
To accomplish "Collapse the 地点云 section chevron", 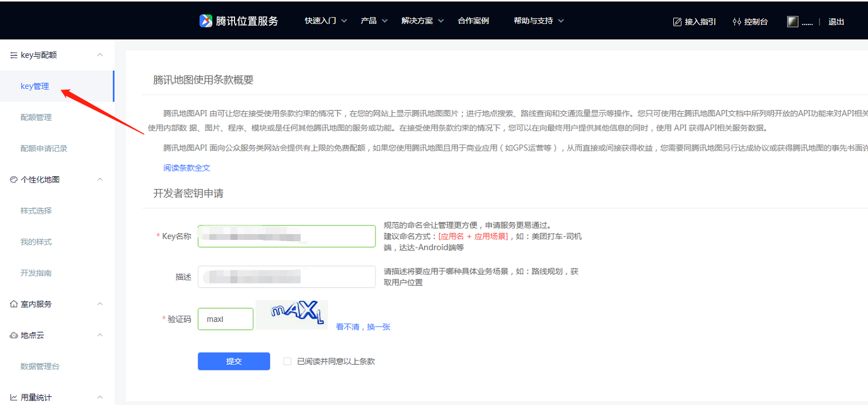I will pos(100,335).
